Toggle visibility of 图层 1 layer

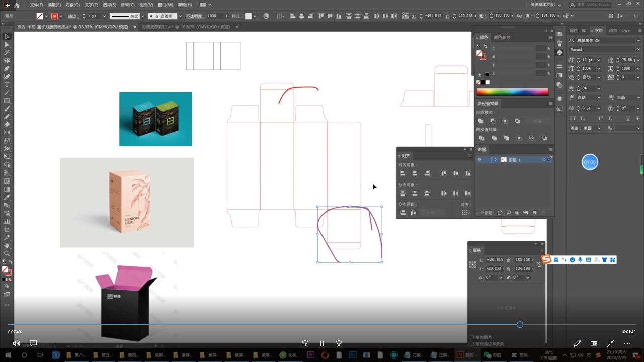click(479, 160)
